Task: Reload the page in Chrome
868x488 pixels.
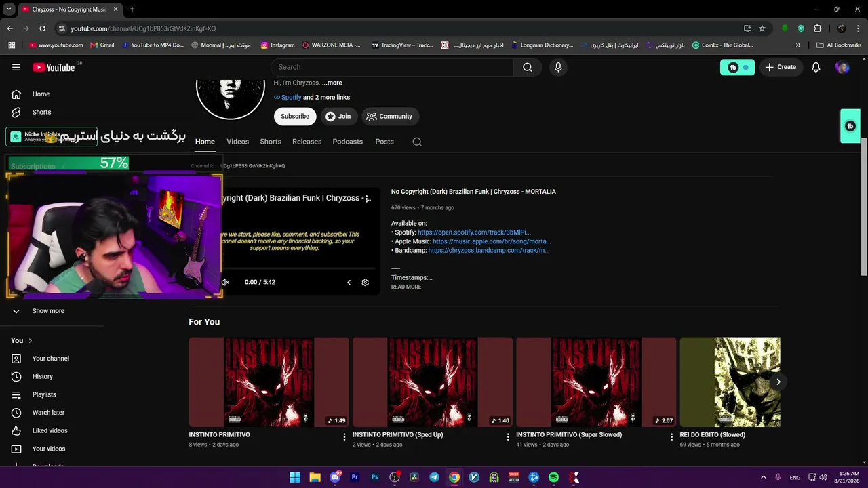Action: [x=42, y=28]
